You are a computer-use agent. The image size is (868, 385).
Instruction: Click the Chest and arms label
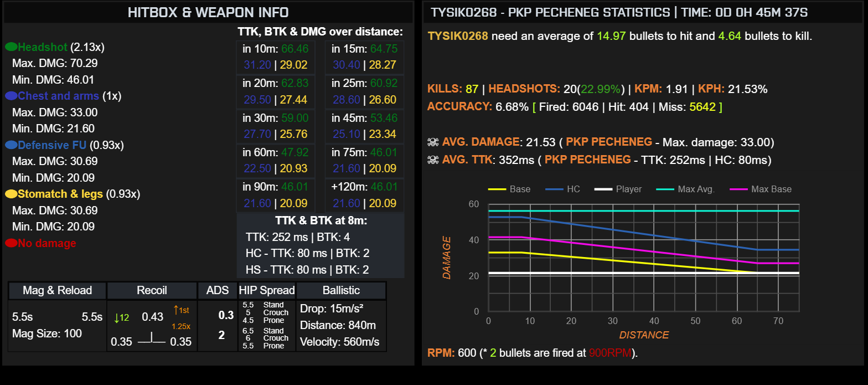pos(58,96)
